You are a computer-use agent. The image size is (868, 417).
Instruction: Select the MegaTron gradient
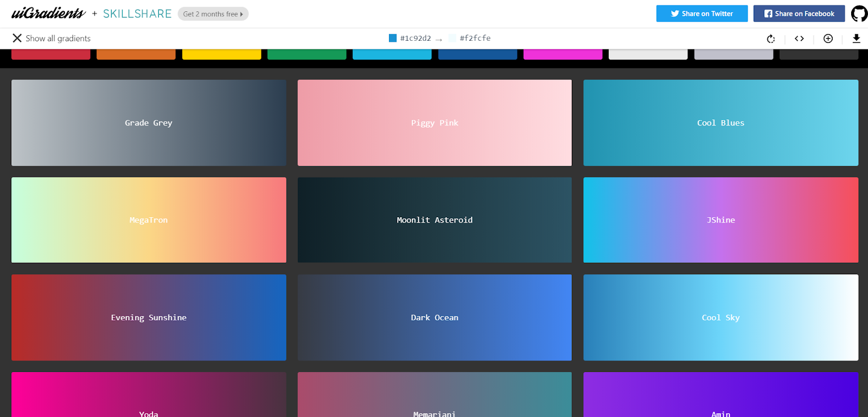(149, 220)
